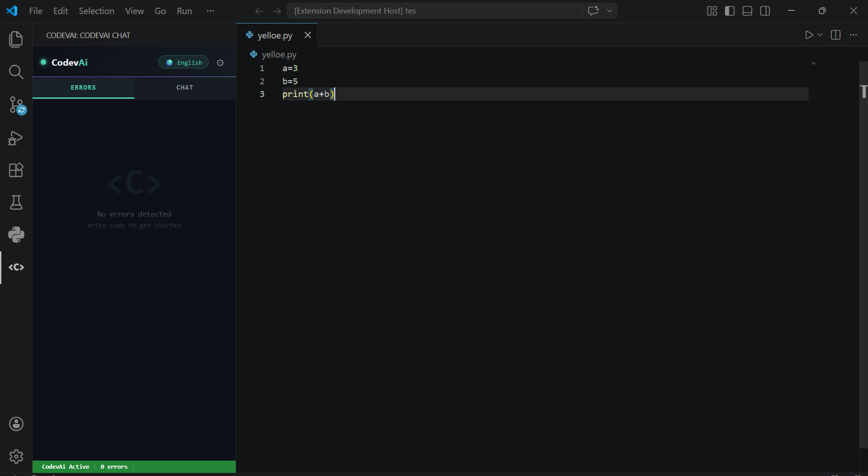868x476 pixels.
Task: Close the yelloe.py tab
Action: click(x=308, y=35)
